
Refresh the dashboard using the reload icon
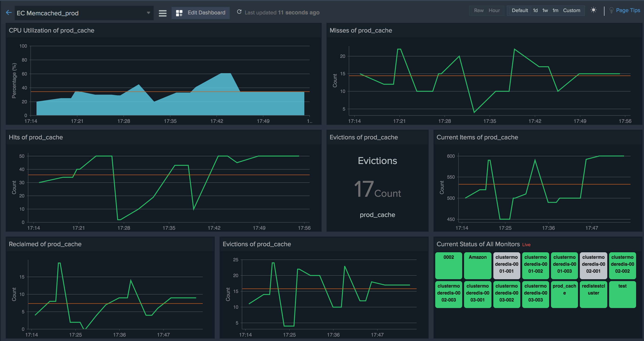point(239,11)
